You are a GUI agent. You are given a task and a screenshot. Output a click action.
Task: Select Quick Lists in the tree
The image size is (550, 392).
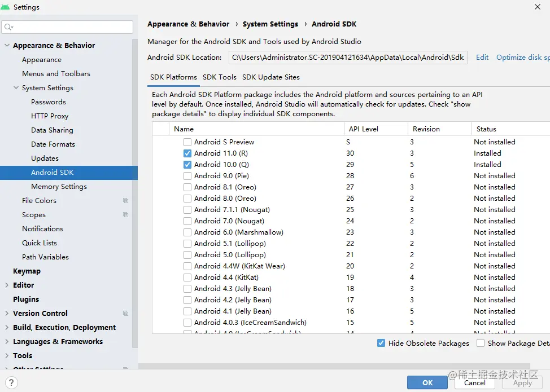coord(40,243)
